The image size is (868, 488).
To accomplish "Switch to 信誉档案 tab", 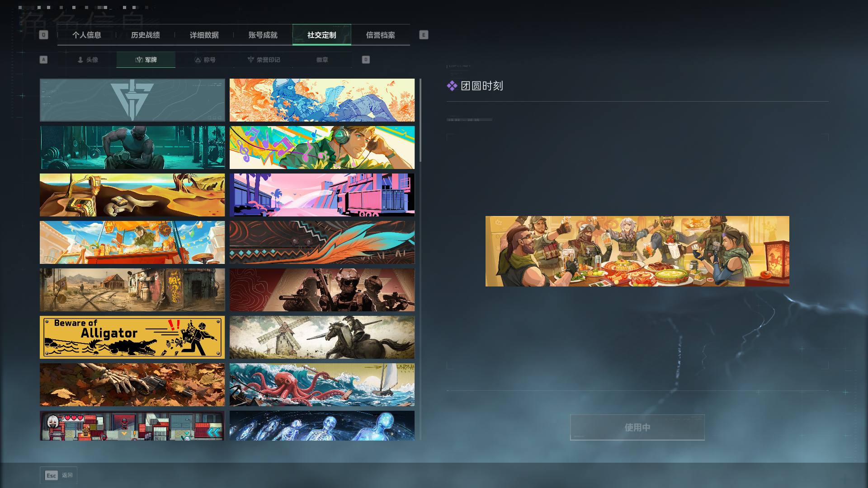I will point(381,35).
